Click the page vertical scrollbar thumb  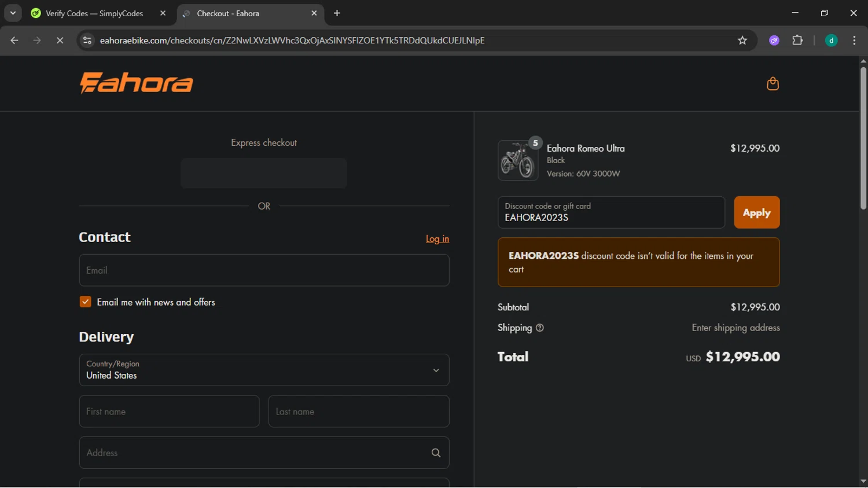point(863,138)
